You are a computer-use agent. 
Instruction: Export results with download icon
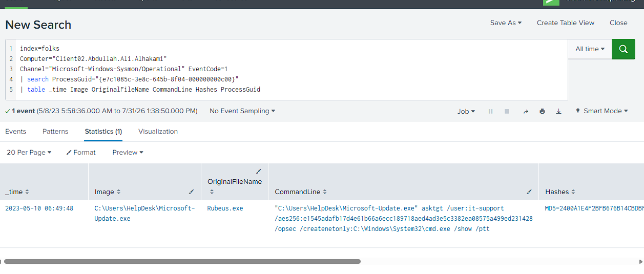(559, 111)
